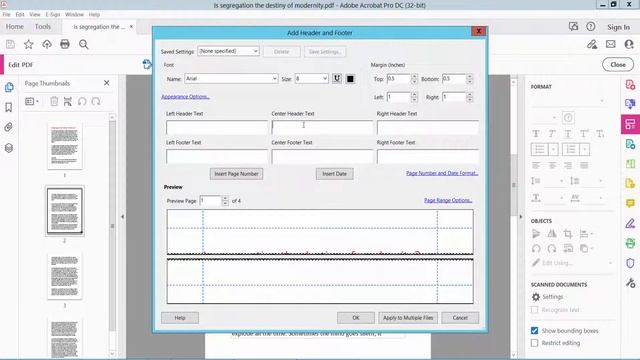640x360 pixels.
Task: Click the user account icon at top right
Action: pyautogui.click(x=629, y=44)
